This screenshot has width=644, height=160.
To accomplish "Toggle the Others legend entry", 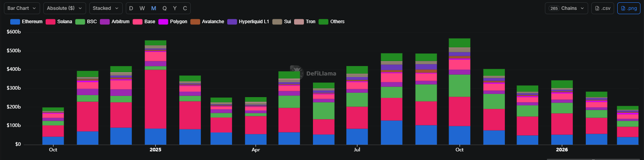I will point(331,22).
